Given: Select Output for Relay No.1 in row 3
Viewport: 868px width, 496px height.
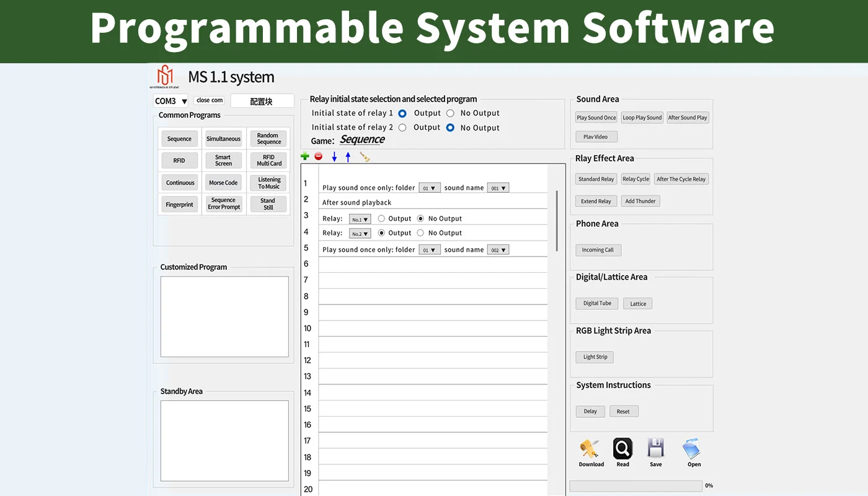Looking at the screenshot, I should pyautogui.click(x=381, y=219).
